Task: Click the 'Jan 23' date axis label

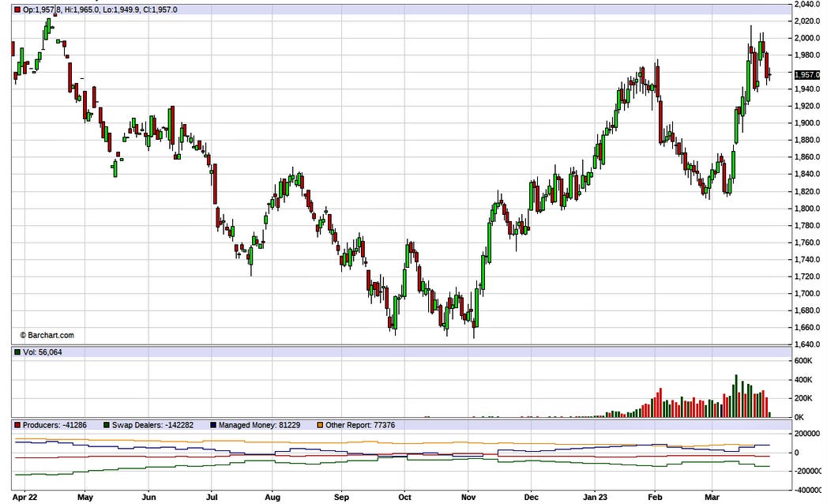Action: tap(595, 497)
